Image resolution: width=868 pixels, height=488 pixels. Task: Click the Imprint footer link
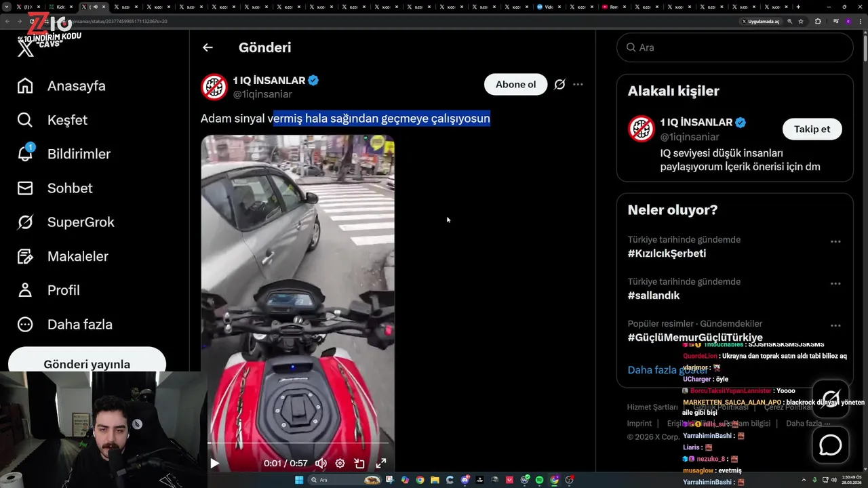pos(639,424)
